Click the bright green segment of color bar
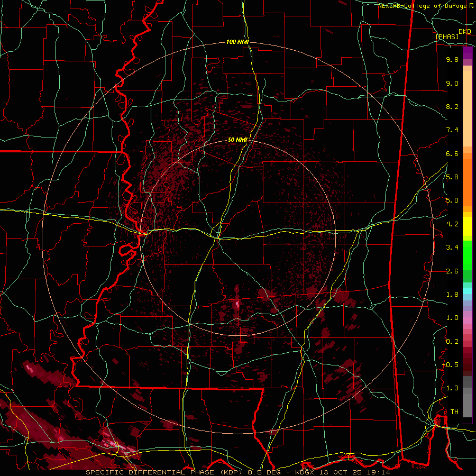 (x=467, y=255)
